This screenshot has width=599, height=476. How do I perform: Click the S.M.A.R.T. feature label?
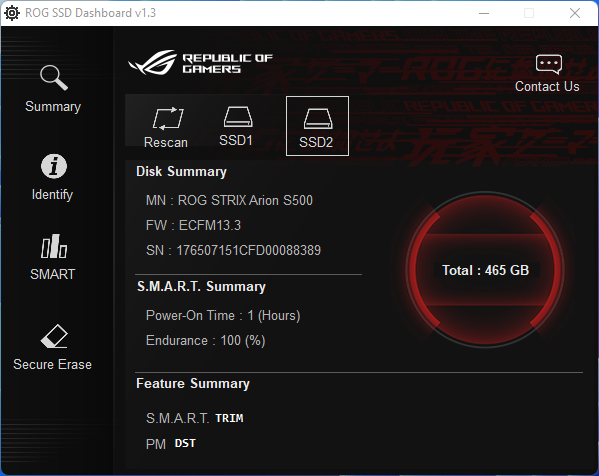[177, 418]
